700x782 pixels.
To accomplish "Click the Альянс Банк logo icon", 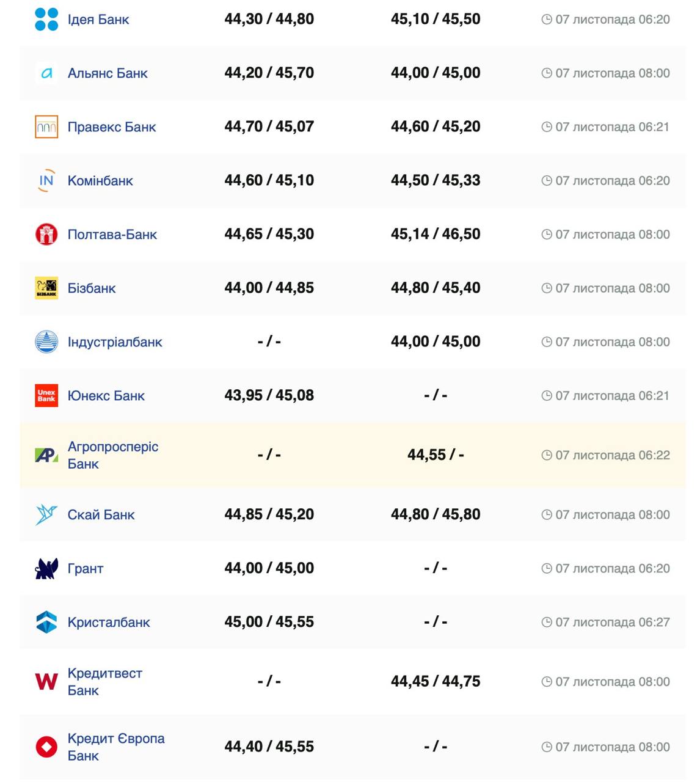I will coord(46,73).
